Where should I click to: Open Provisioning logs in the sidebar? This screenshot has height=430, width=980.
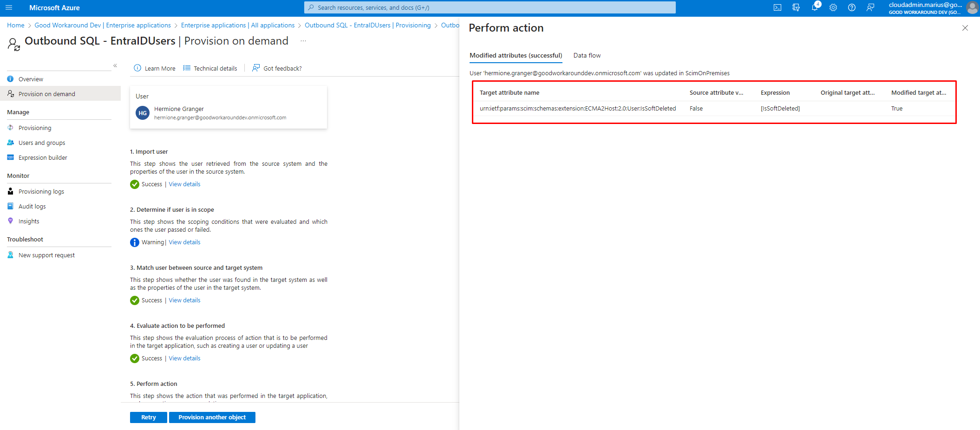point(41,191)
